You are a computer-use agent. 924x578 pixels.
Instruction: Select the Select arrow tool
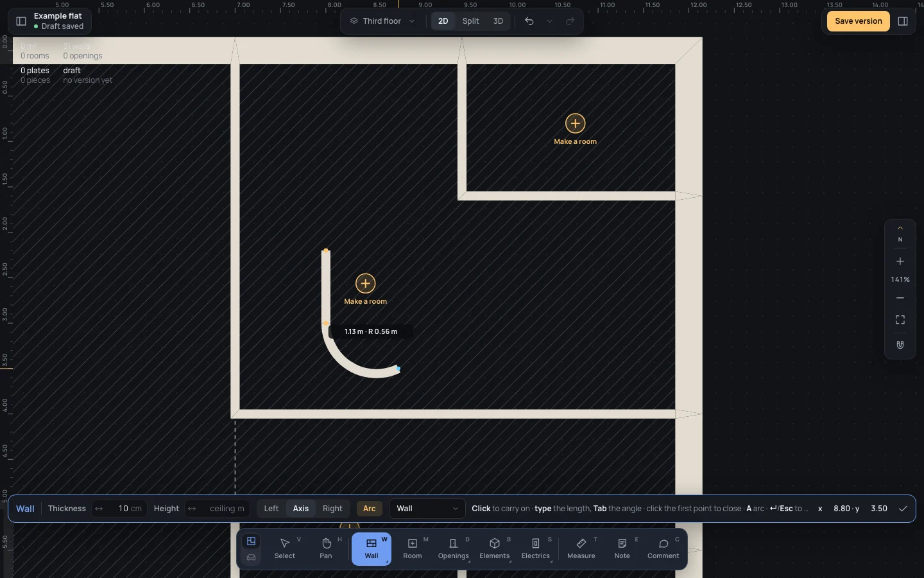point(285,549)
